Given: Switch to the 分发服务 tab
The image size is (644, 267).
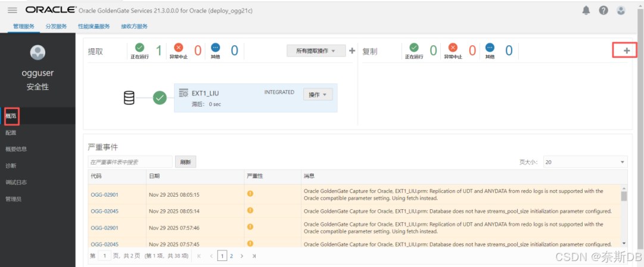Looking at the screenshot, I should (57, 26).
